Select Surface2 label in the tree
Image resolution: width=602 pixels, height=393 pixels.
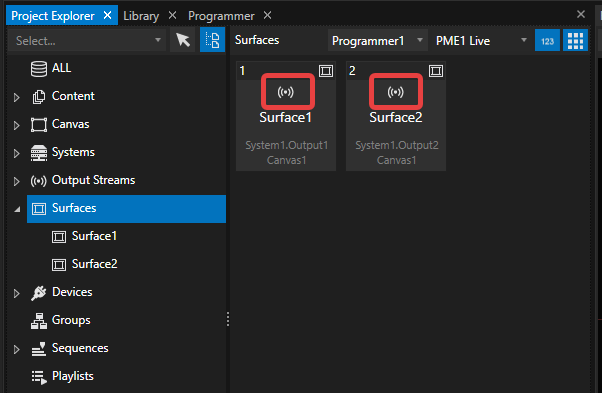click(x=94, y=264)
